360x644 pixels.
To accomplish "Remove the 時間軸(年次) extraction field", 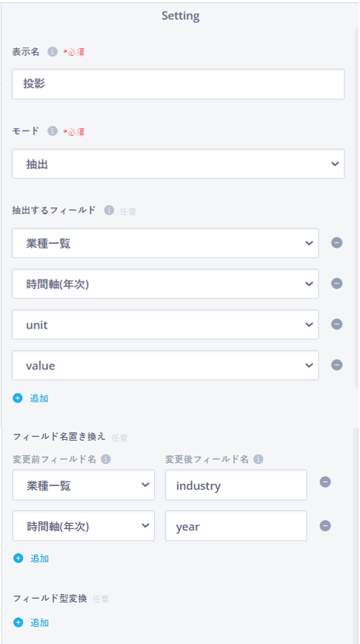I will 337,283.
